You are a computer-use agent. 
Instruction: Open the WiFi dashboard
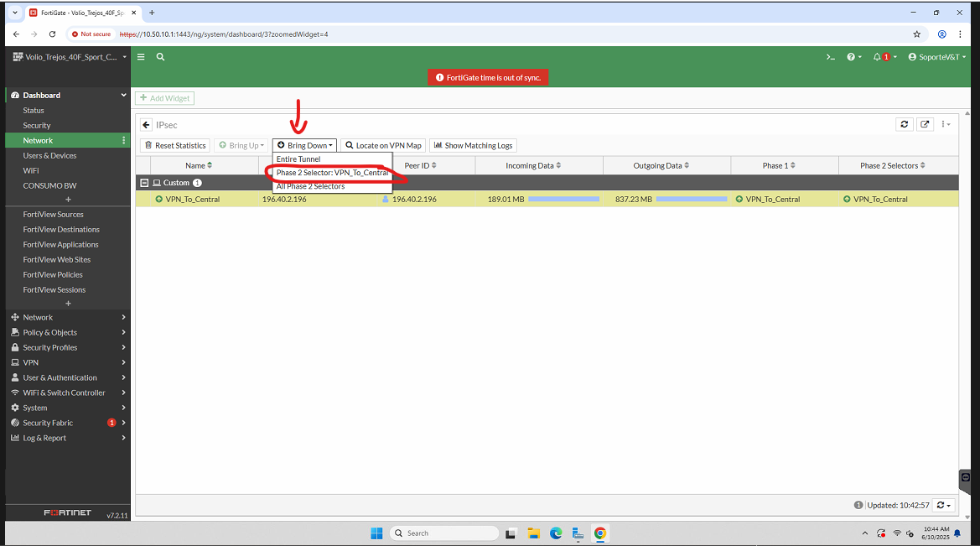tap(31, 171)
